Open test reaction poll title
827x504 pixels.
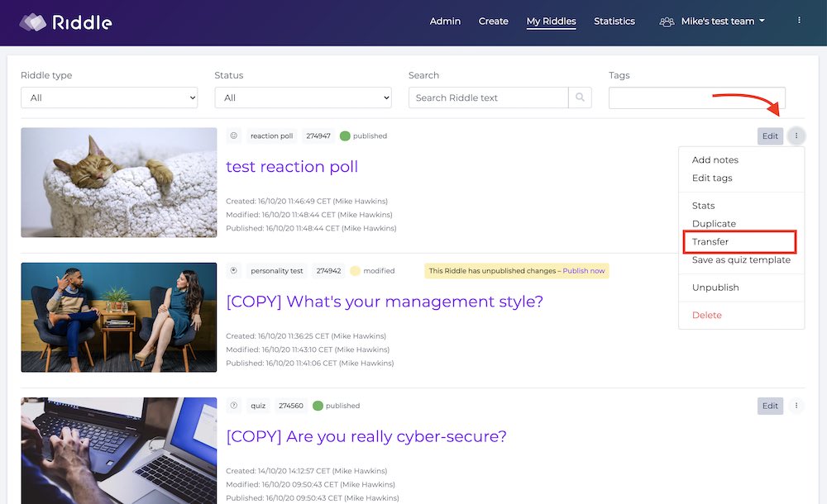(x=292, y=167)
